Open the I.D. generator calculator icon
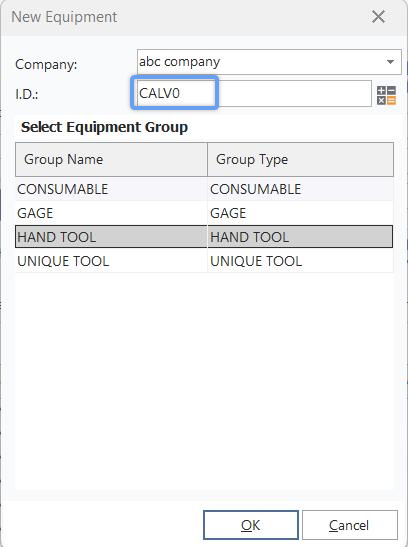This screenshot has width=408, height=547. coord(386,96)
